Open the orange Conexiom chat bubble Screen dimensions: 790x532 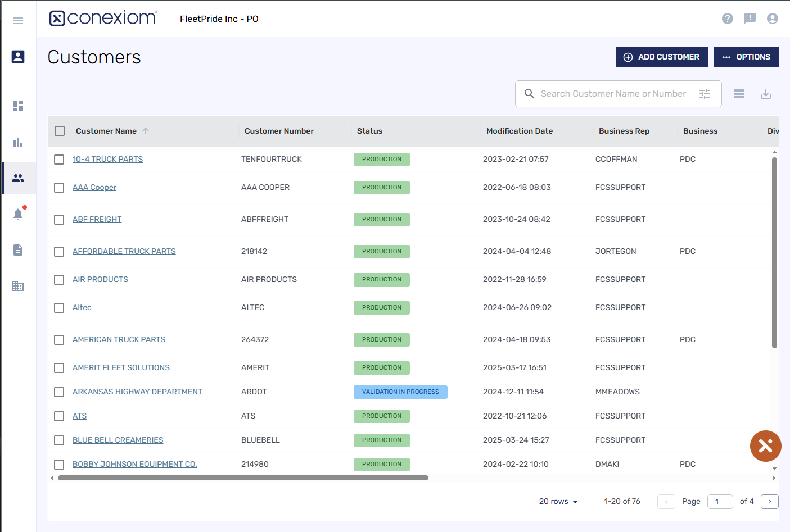[x=766, y=446]
